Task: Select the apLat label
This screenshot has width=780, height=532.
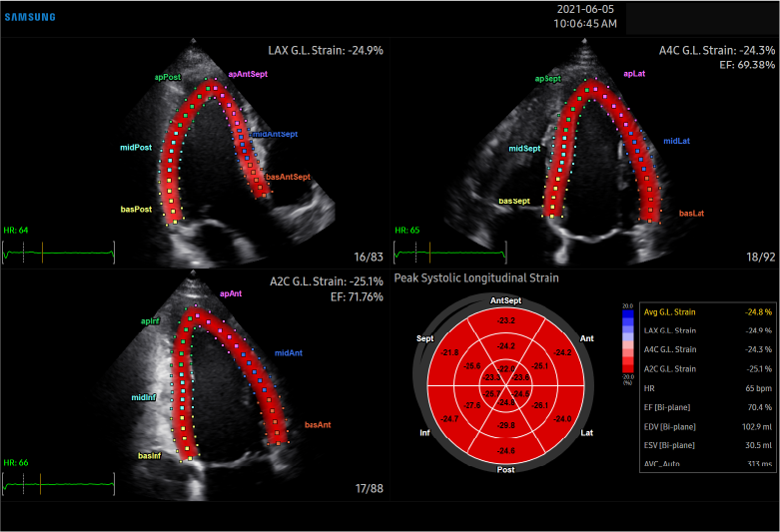Action: (634, 74)
